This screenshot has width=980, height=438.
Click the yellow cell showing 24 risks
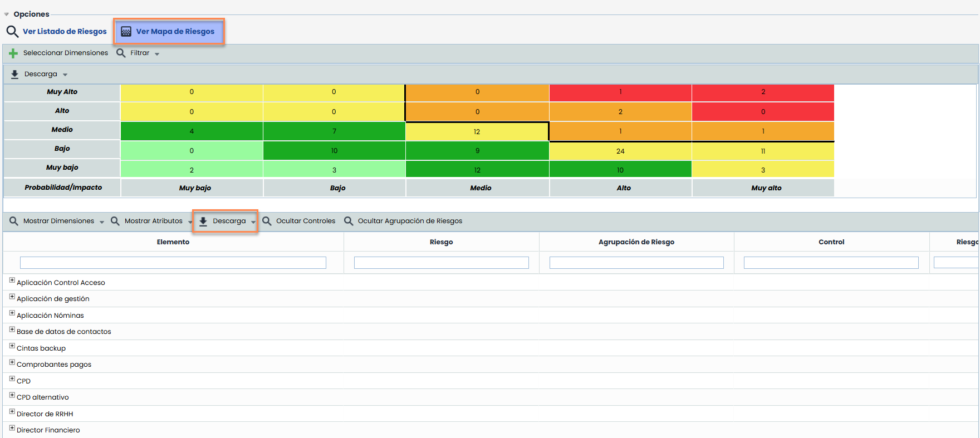click(620, 151)
